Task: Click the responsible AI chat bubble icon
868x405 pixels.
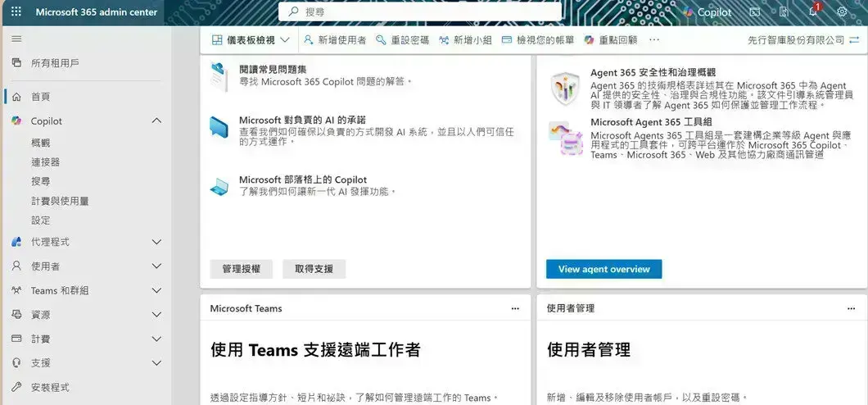Action: tap(219, 127)
